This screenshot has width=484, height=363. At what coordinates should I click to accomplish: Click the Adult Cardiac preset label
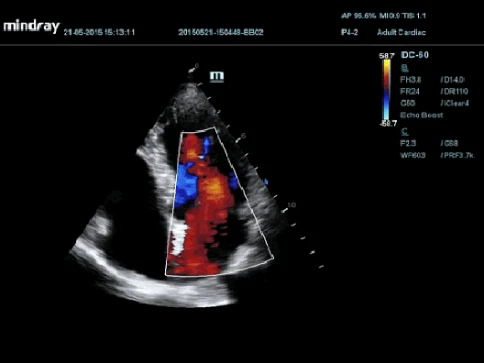pyautogui.click(x=401, y=32)
